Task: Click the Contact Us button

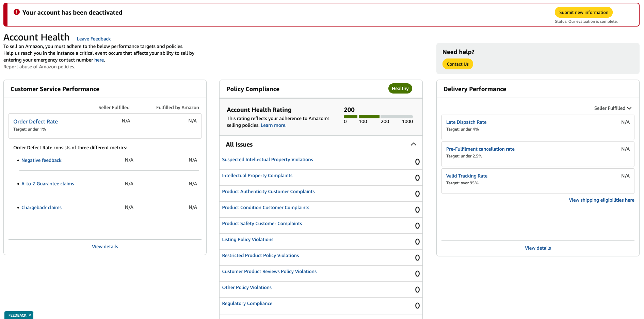Action: 457,64
